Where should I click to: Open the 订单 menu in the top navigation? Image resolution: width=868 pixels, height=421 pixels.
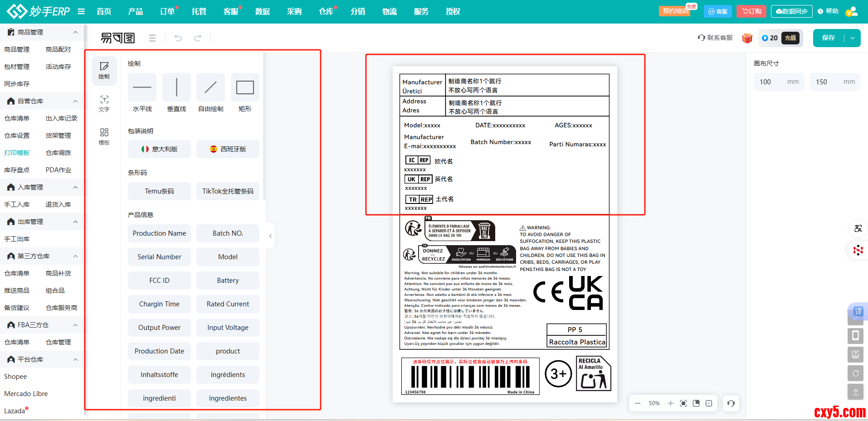point(167,11)
